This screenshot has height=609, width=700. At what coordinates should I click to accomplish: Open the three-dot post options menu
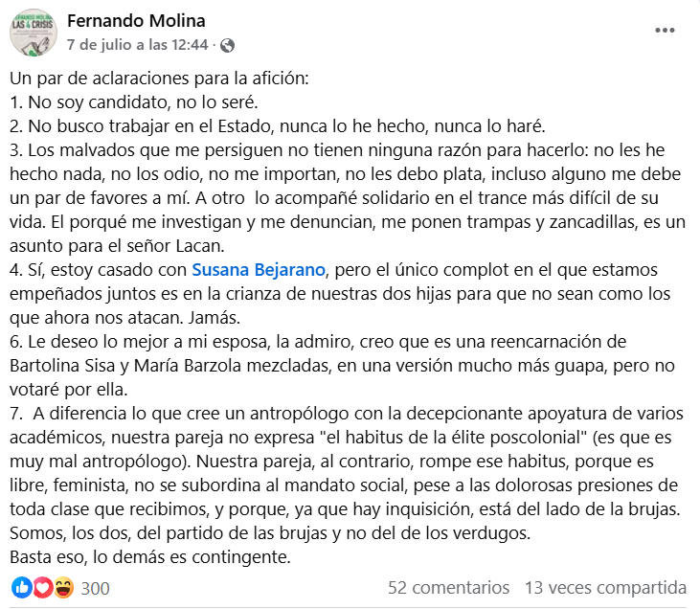click(665, 31)
